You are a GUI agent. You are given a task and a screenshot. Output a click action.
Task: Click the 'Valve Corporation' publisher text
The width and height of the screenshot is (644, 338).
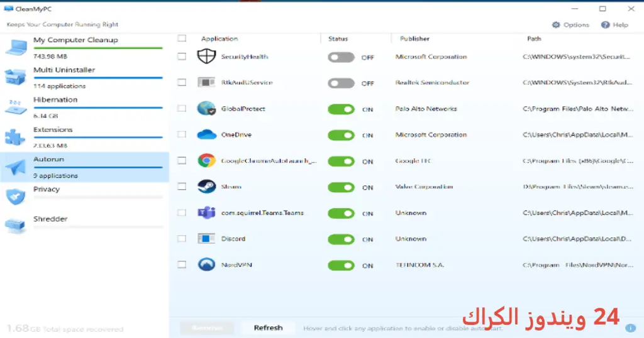coord(424,187)
